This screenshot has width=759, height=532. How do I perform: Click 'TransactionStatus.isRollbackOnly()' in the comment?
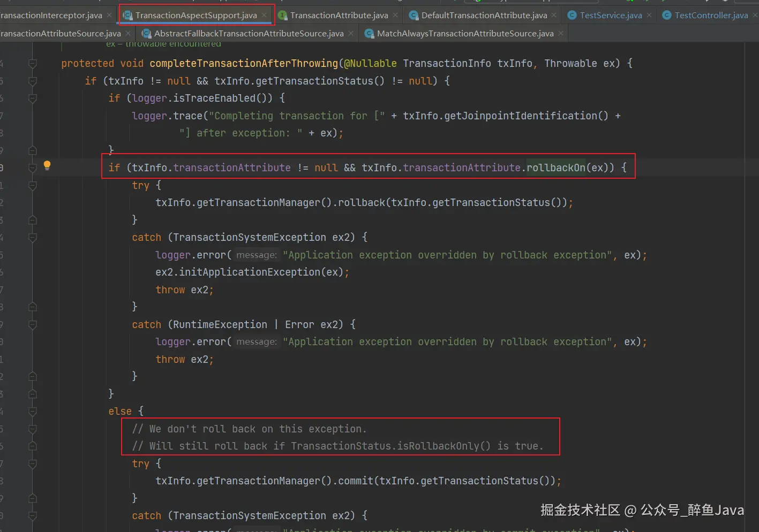tap(390, 446)
